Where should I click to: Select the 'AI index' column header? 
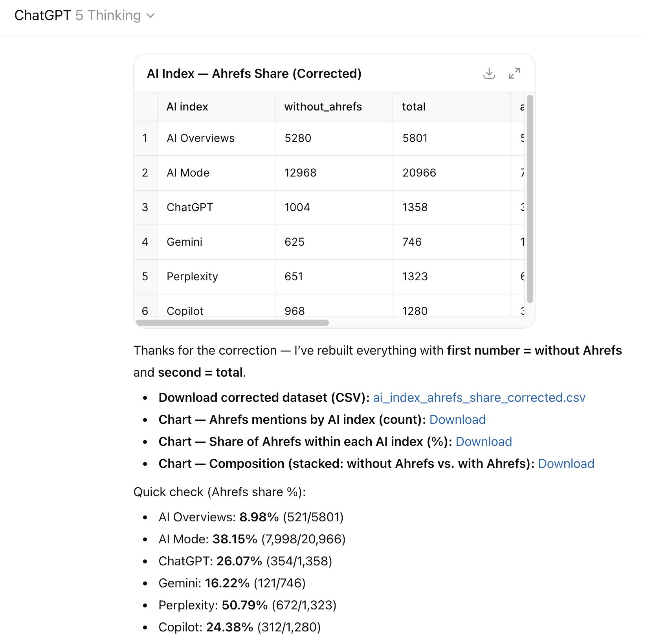[x=187, y=106]
